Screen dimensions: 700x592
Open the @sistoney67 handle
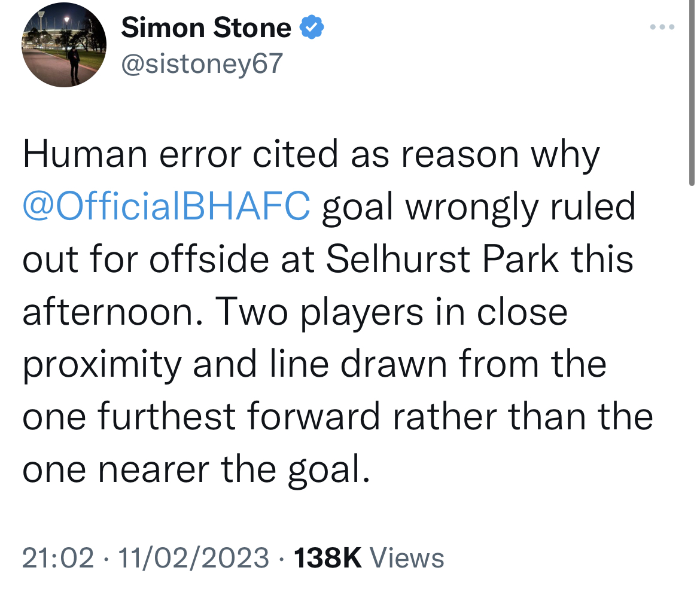coord(202,63)
